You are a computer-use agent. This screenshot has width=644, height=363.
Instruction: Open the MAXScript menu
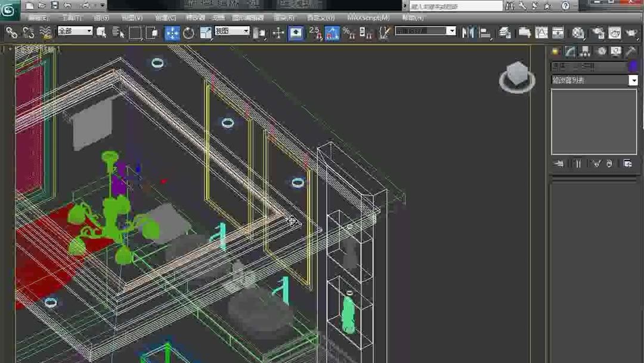coord(369,17)
